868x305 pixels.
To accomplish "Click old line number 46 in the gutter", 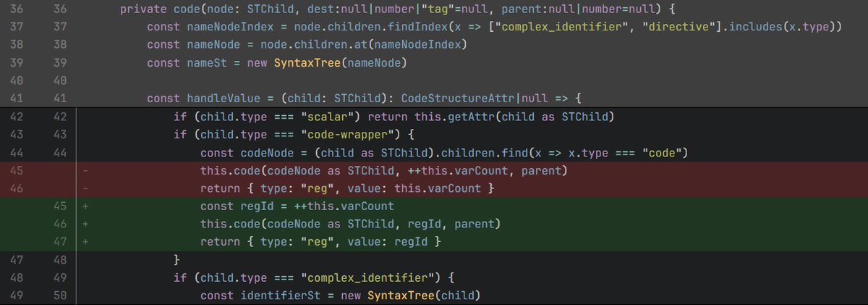I will [x=17, y=188].
